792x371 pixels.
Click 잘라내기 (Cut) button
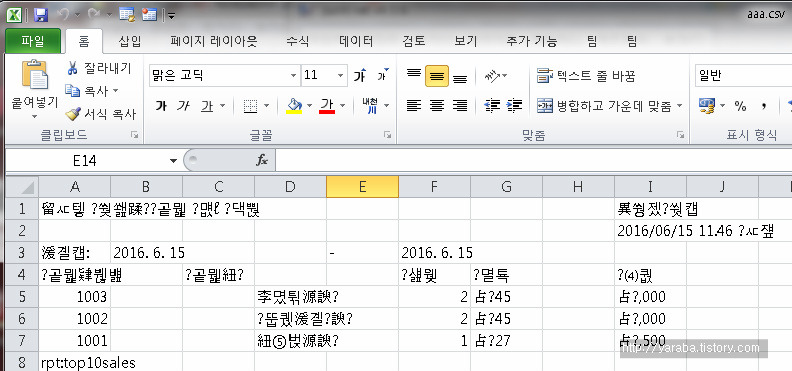[99, 68]
